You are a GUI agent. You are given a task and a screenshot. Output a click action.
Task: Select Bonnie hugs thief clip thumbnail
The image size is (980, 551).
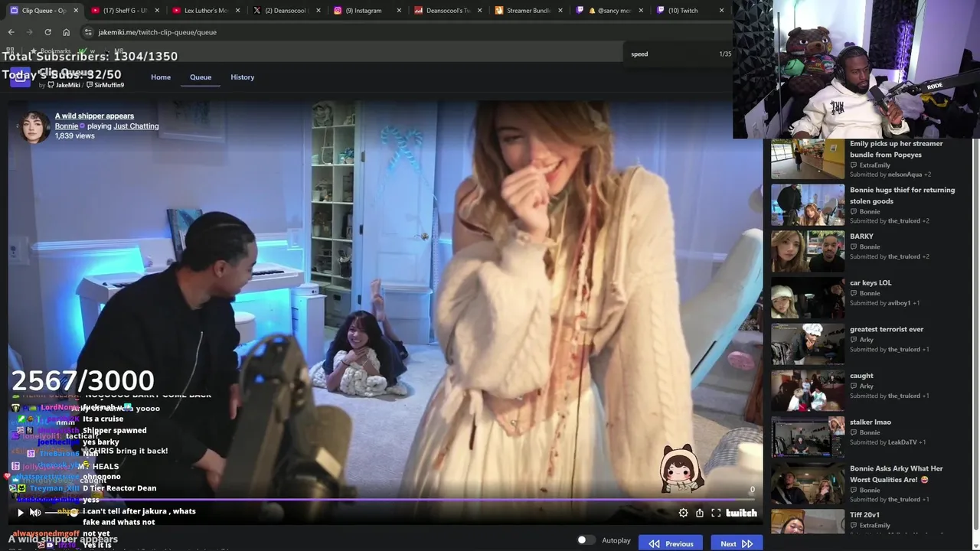click(808, 205)
